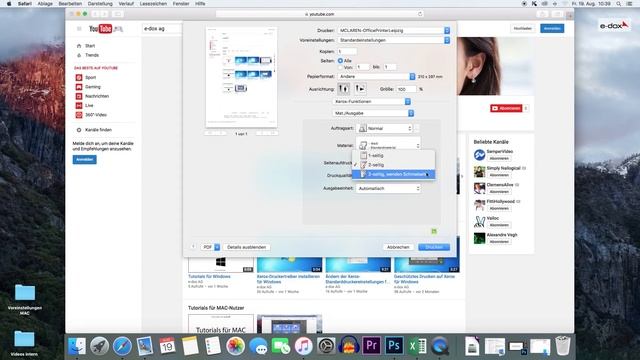Open the Papierformat dropdown
The height and width of the screenshot is (360, 640).
(376, 76)
